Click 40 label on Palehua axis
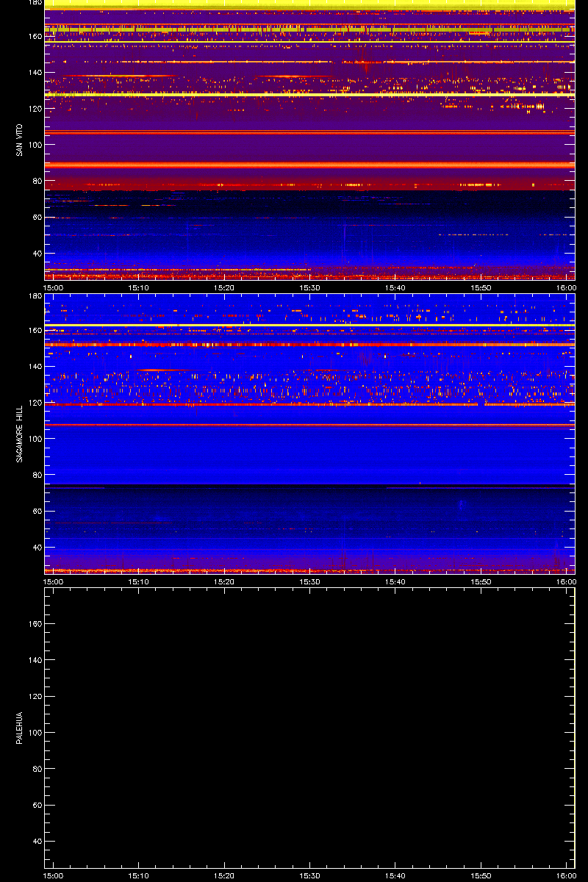This screenshot has height=882, width=588. point(36,842)
